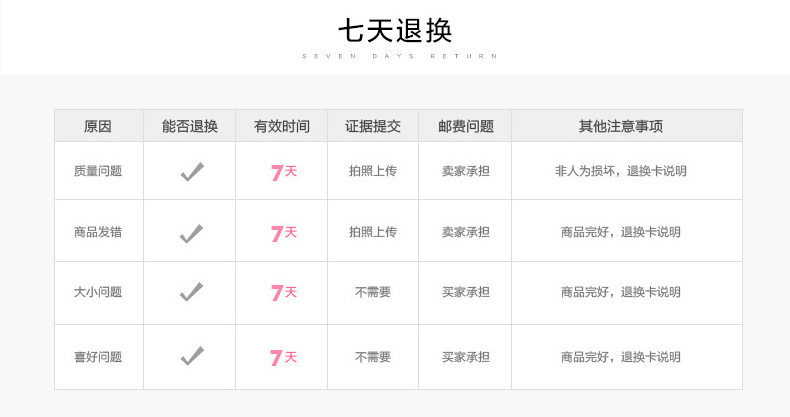Click the pink 7天 in 质量问题 row

click(x=283, y=172)
